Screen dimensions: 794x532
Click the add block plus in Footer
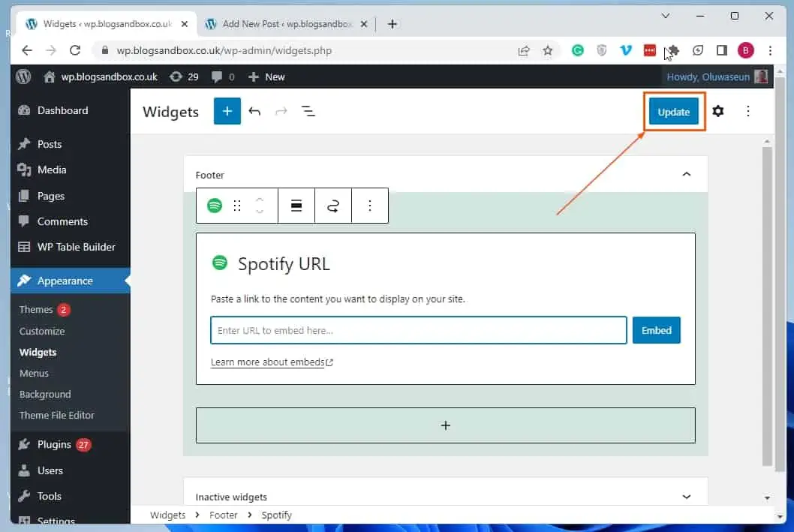click(446, 425)
